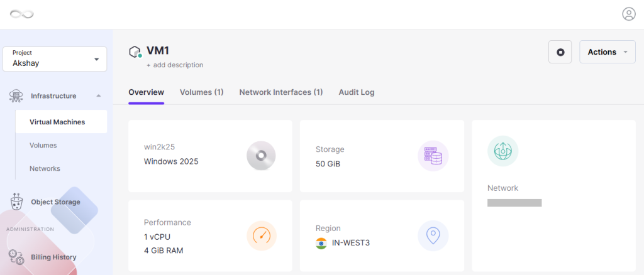This screenshot has width=644, height=275.
Task: Click the VM1 status cube icon
Action: coord(136,52)
